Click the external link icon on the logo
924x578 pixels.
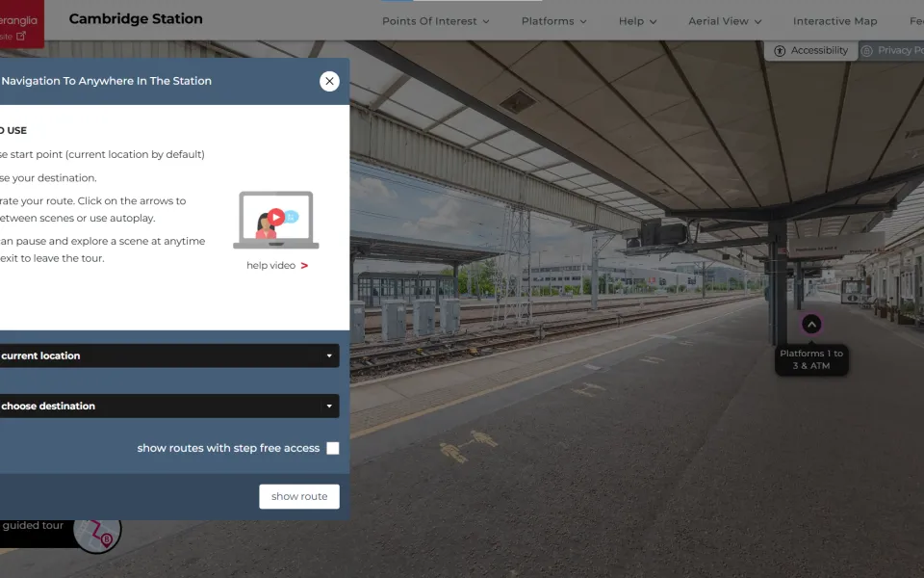(21, 36)
